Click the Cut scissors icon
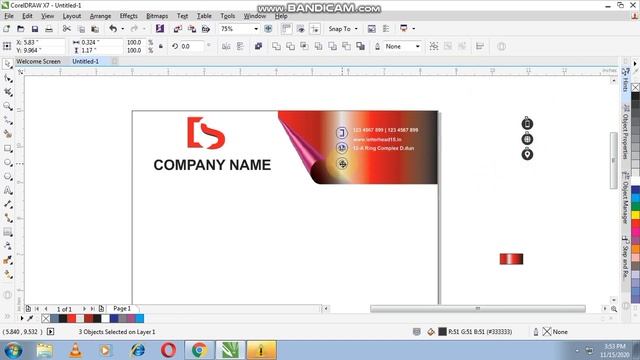Image resolution: width=640 pixels, height=360 pixels. (x=67, y=29)
